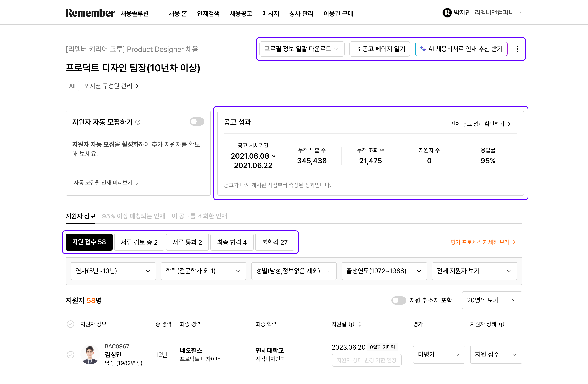Switch to the 95% 이상 매칭되는 인재 tab
This screenshot has width=588, height=384.
coord(133,216)
